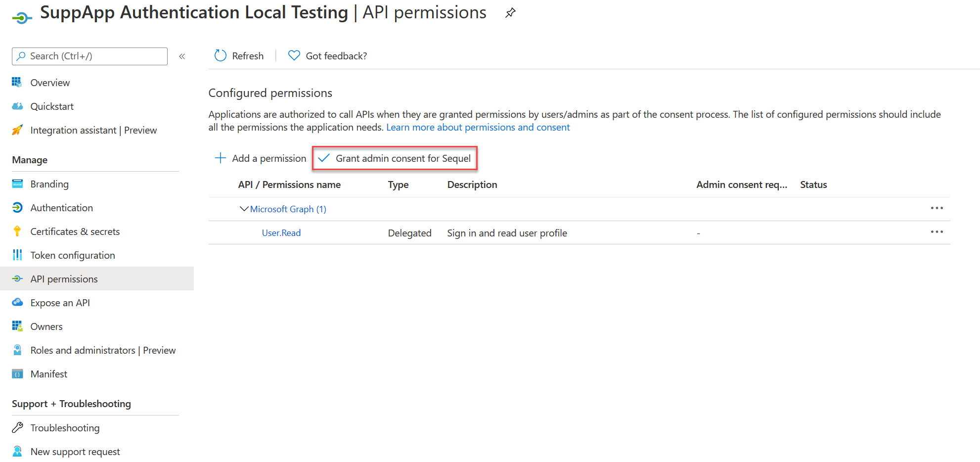Viewport: 980px width, 462px height.
Task: Click the Overview grid icon
Action: pos(17,83)
